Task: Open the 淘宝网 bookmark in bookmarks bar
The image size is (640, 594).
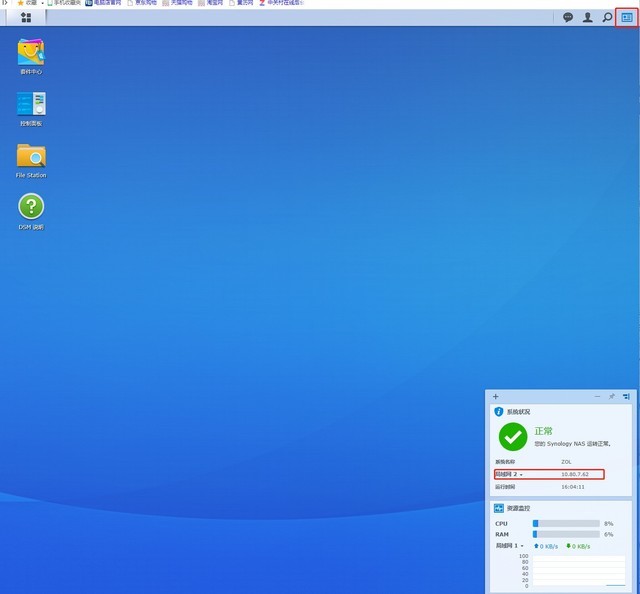Action: tap(210, 4)
